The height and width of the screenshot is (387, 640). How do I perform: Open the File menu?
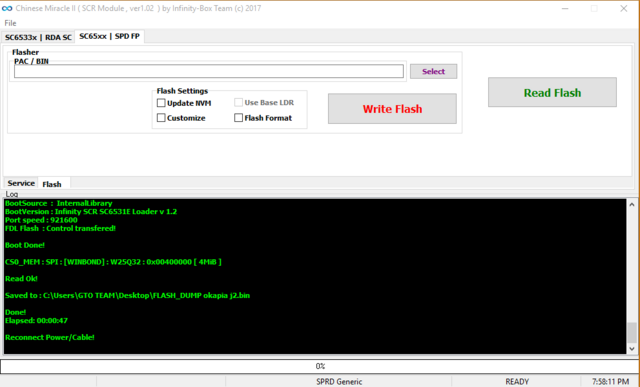click(10, 23)
